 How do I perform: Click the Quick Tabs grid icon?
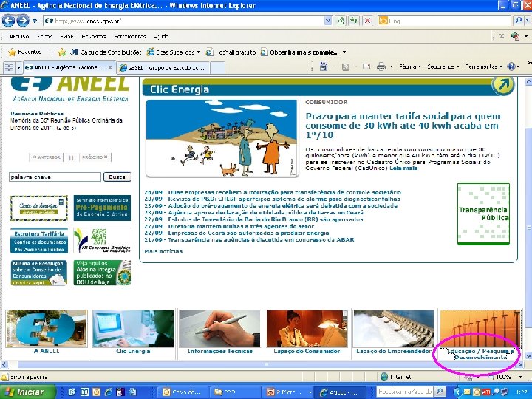pos(9,67)
